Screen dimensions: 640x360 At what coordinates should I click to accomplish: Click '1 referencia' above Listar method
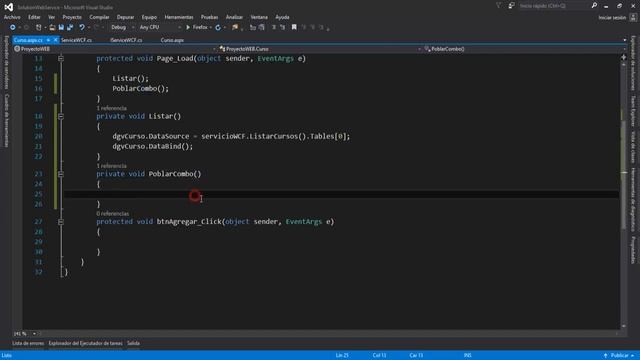pos(111,108)
